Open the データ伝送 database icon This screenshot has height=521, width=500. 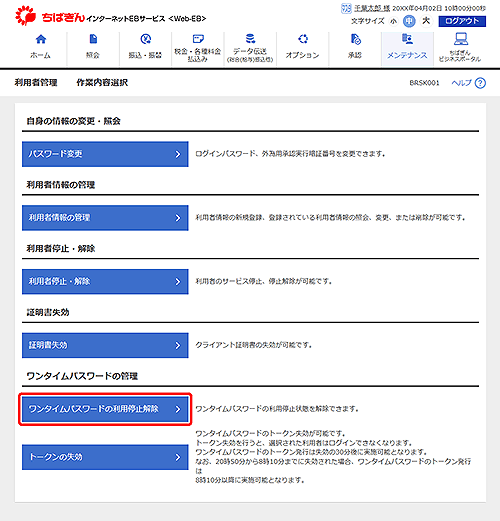pyautogui.click(x=250, y=38)
